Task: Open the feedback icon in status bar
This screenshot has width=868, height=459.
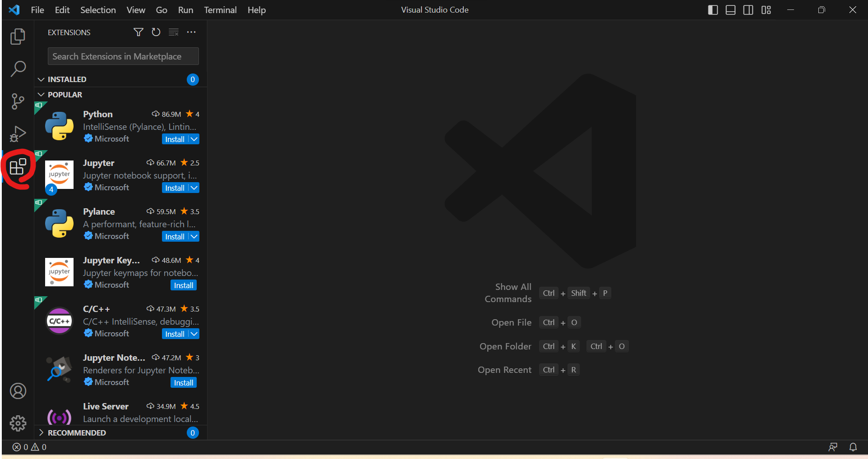Action: click(833, 447)
